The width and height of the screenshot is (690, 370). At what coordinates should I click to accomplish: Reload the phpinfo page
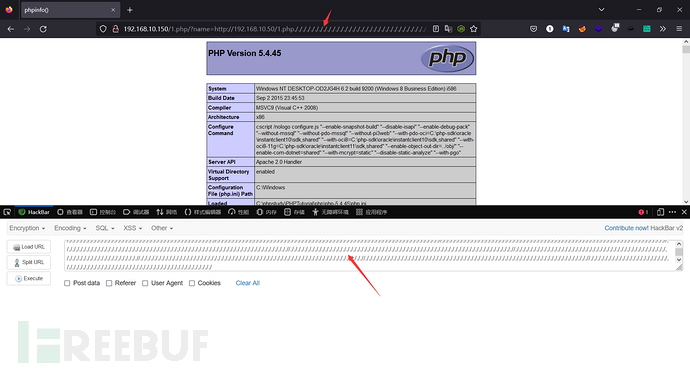(43, 29)
